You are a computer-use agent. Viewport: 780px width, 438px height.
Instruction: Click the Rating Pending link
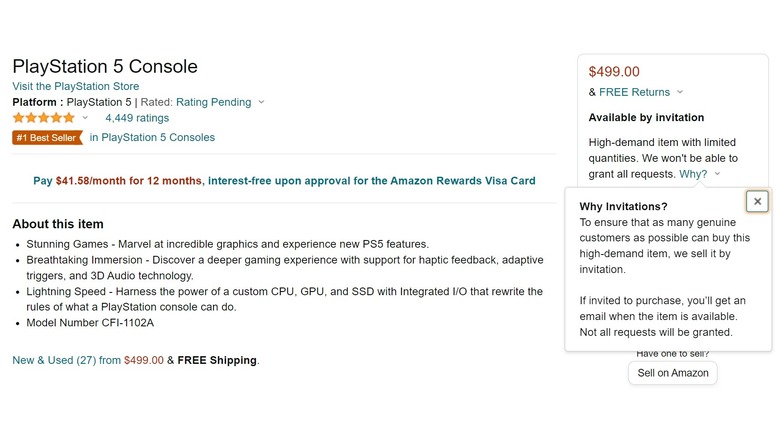pyautogui.click(x=213, y=102)
